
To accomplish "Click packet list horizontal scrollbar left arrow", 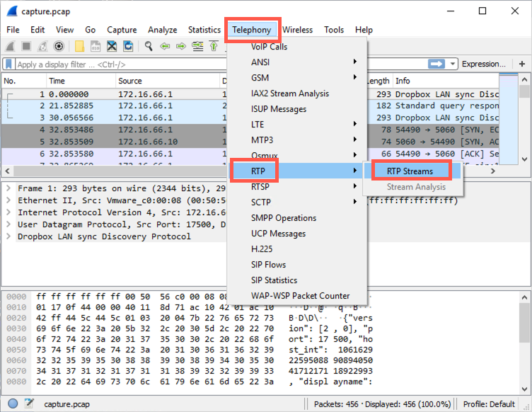I will 8,171.
